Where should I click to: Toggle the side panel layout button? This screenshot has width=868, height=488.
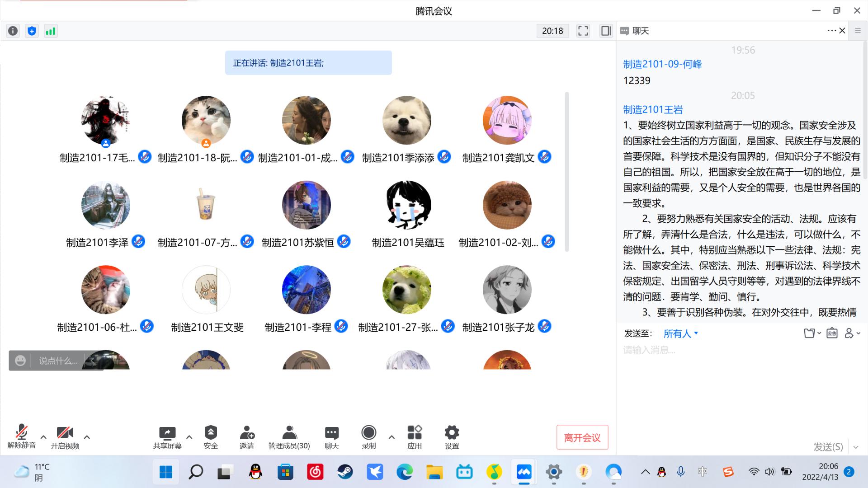pyautogui.click(x=606, y=31)
